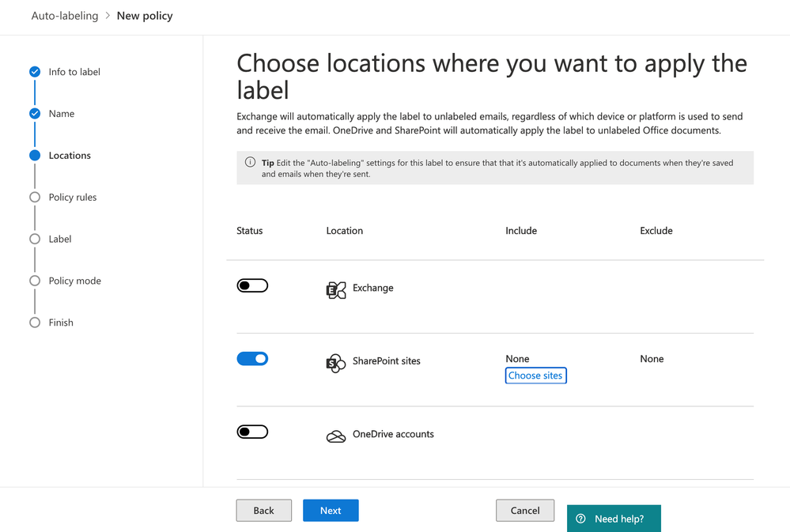Enable the Exchange location toggle
The image size is (790, 532).
click(252, 285)
